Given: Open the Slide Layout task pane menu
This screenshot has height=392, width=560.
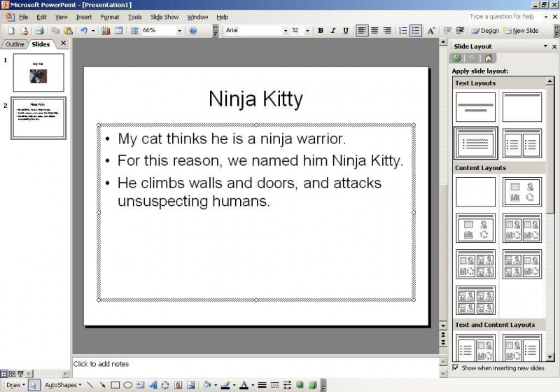Looking at the screenshot, I should pos(545,46).
